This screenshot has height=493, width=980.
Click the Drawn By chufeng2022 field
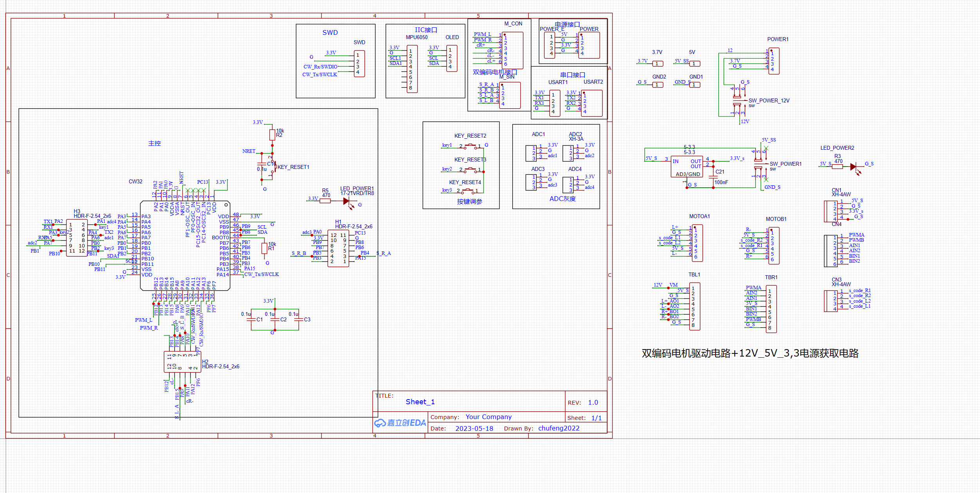tap(559, 428)
